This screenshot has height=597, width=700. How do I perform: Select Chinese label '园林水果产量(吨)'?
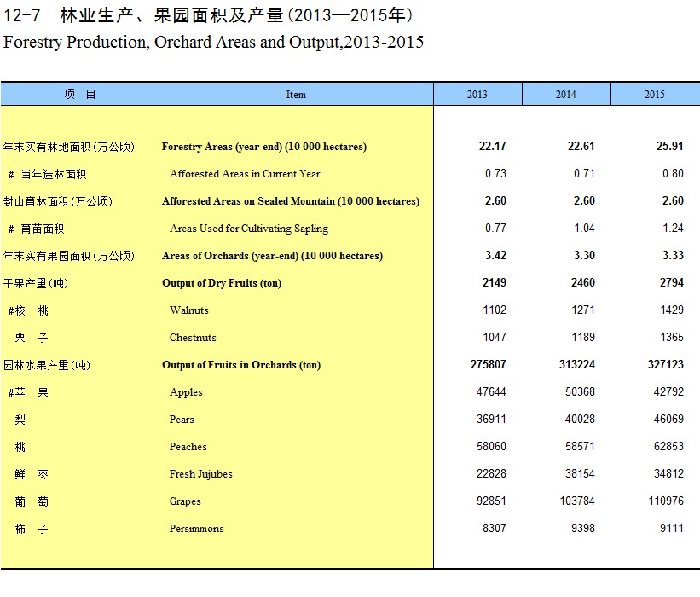(47, 365)
